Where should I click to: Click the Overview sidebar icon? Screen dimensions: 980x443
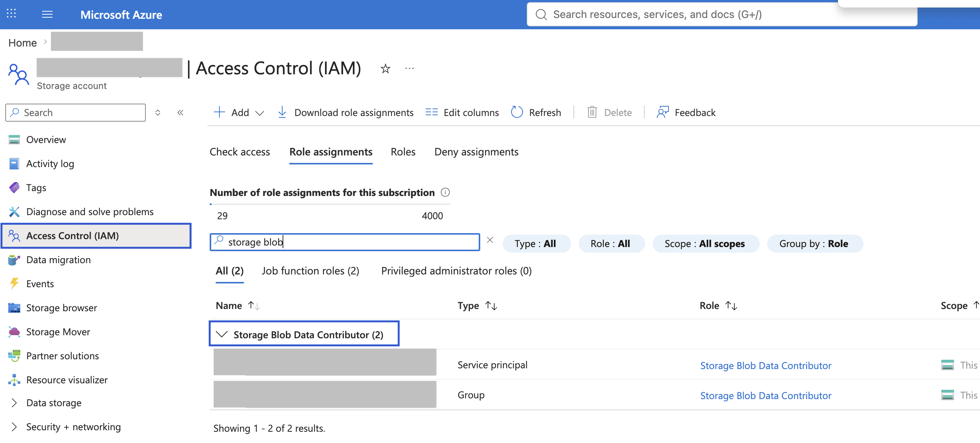pos(14,140)
